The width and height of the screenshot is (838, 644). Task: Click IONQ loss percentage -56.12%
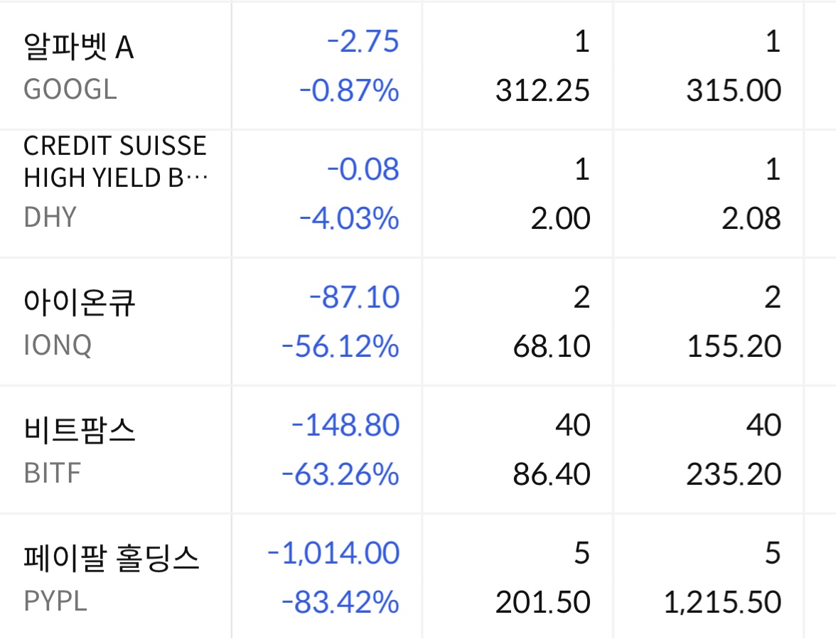[340, 347]
